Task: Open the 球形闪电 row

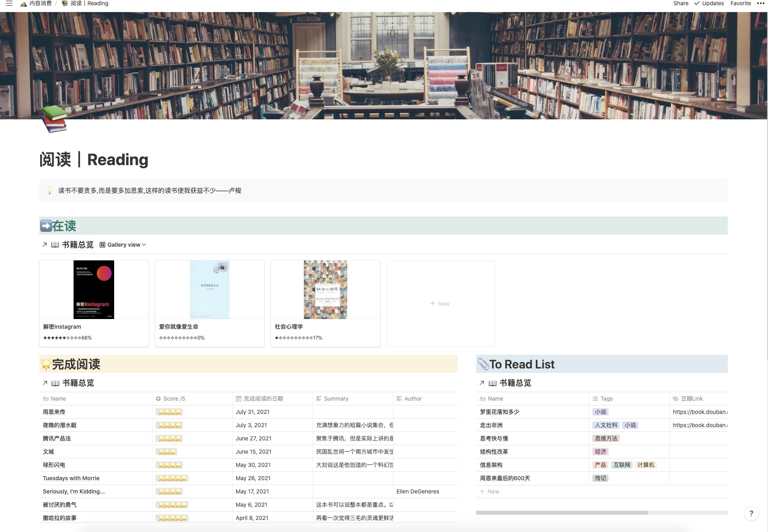Action: 54,465
